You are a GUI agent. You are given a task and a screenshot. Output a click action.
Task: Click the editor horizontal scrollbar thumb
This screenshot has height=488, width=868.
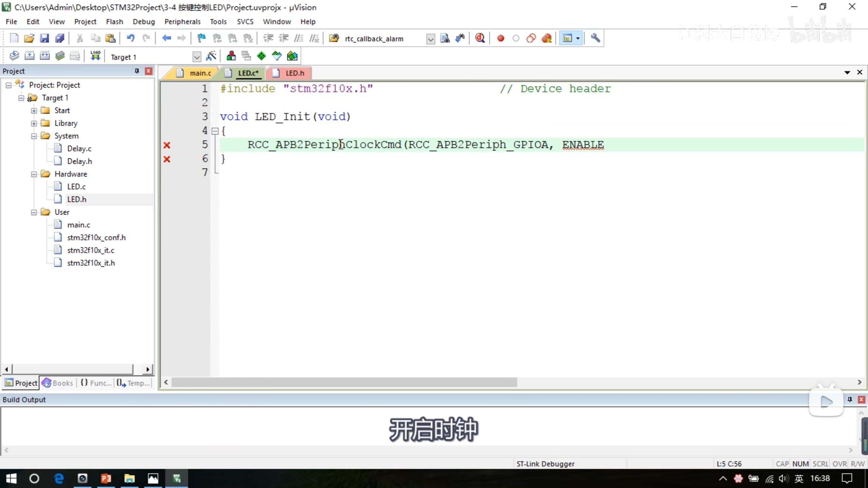pyautogui.click(x=344, y=382)
